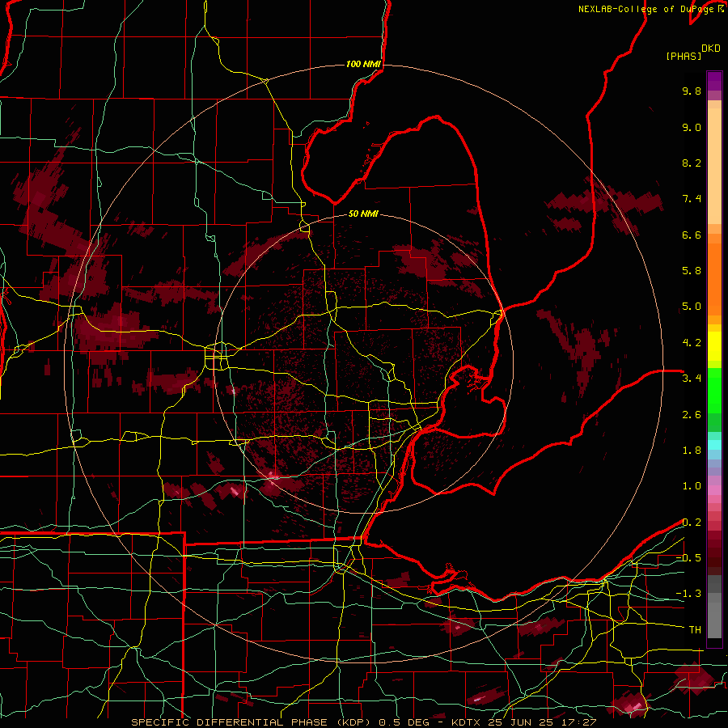Click the 6.6 legend value
This screenshot has width=728, height=728.
tap(692, 235)
